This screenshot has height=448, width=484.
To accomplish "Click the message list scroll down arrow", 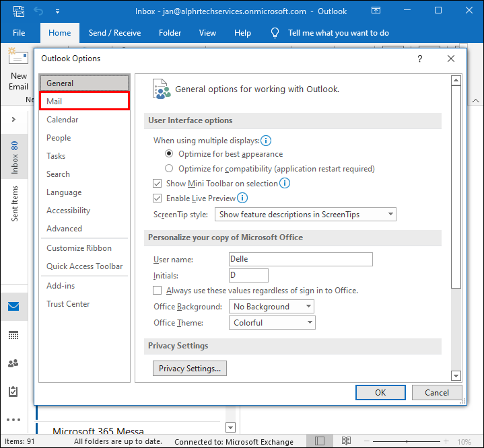I will click(231, 427).
